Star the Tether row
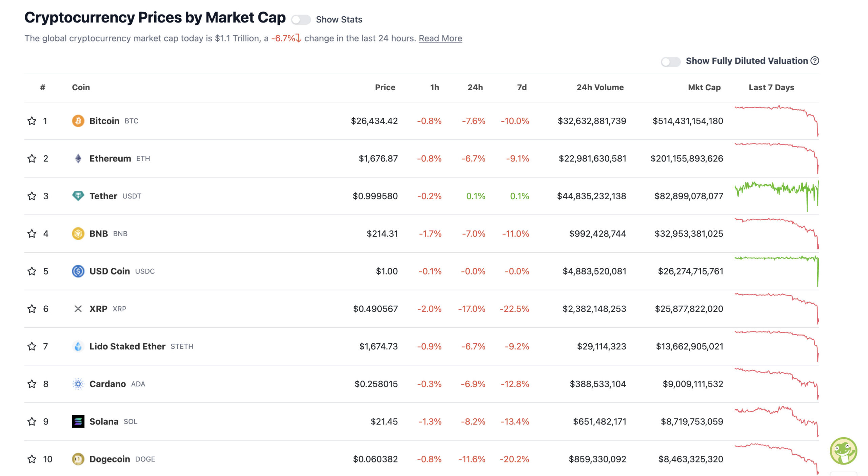 point(32,196)
